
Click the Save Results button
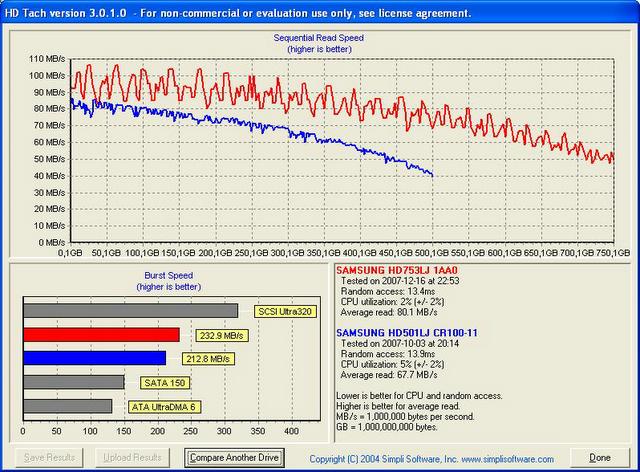point(48,457)
